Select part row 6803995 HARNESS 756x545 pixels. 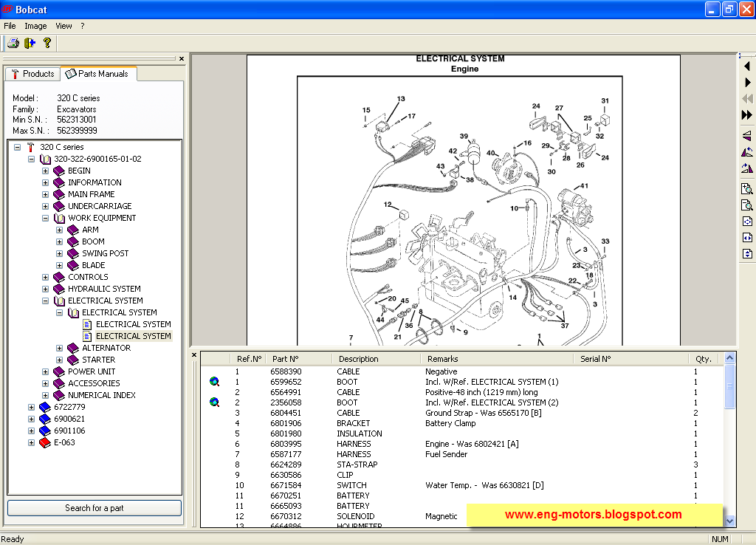(462, 444)
